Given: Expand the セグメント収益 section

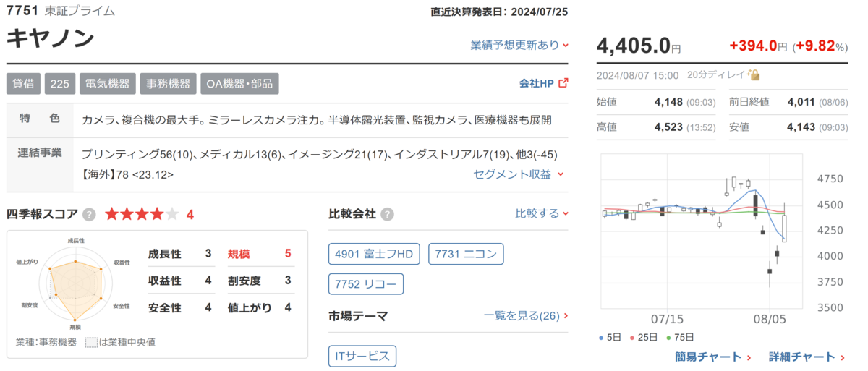Looking at the screenshot, I should click(x=519, y=174).
